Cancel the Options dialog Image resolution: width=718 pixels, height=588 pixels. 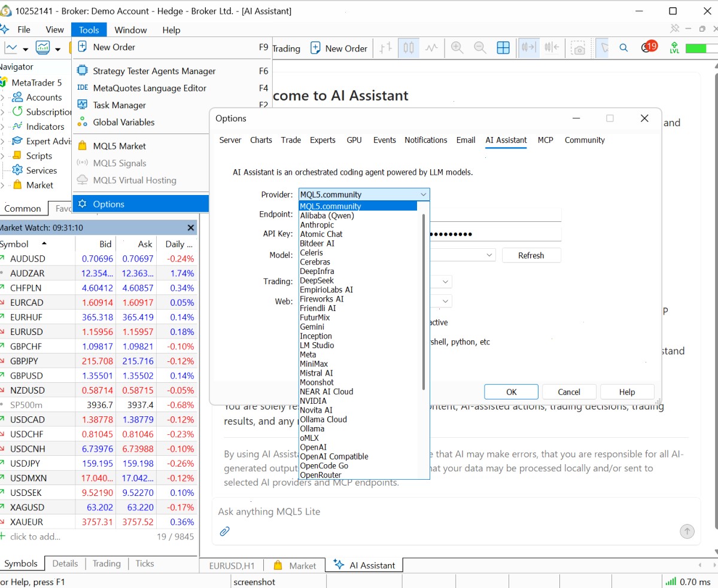tap(569, 392)
